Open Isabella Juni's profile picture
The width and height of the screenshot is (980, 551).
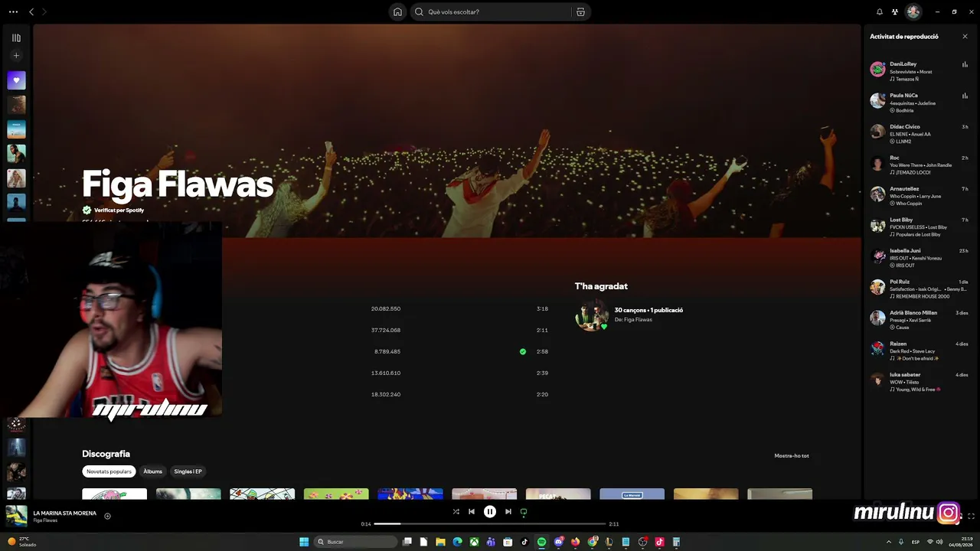877,256
